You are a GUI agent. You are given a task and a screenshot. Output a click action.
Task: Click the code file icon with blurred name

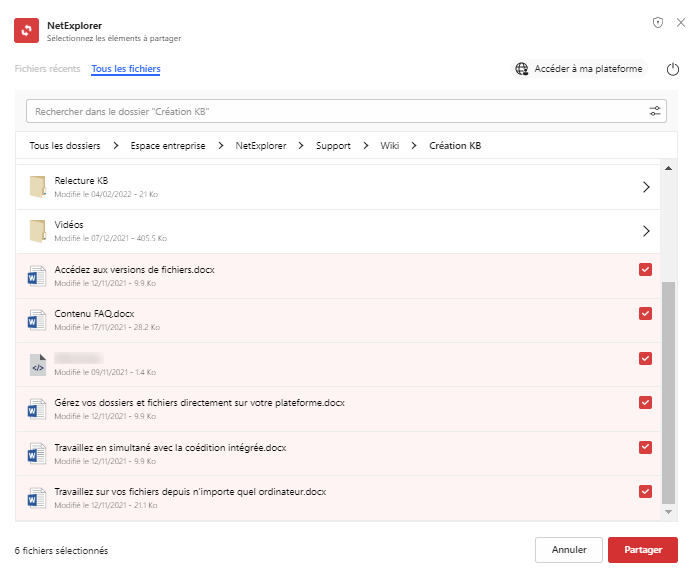pyautogui.click(x=37, y=365)
